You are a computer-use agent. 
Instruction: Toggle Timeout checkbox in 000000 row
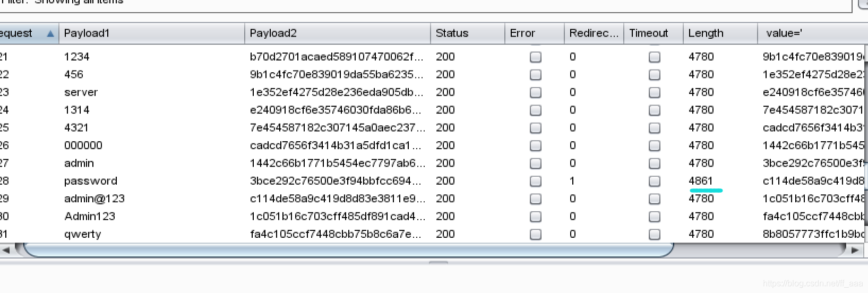tap(655, 145)
